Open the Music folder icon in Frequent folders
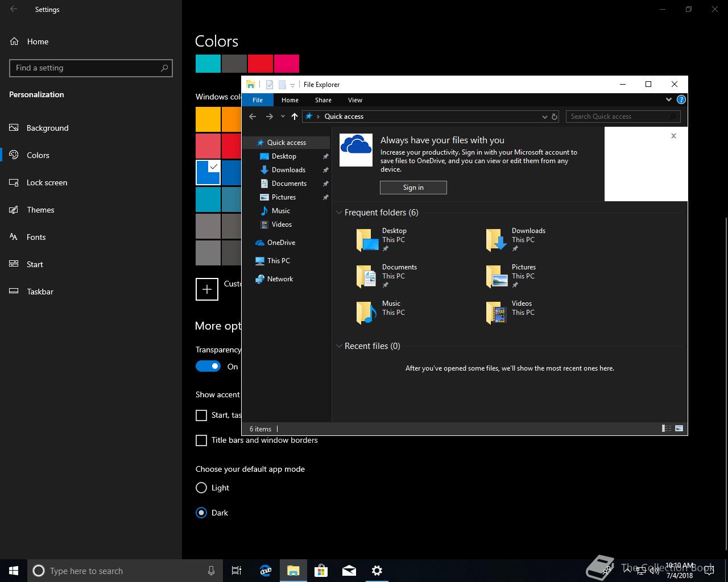 coord(367,313)
